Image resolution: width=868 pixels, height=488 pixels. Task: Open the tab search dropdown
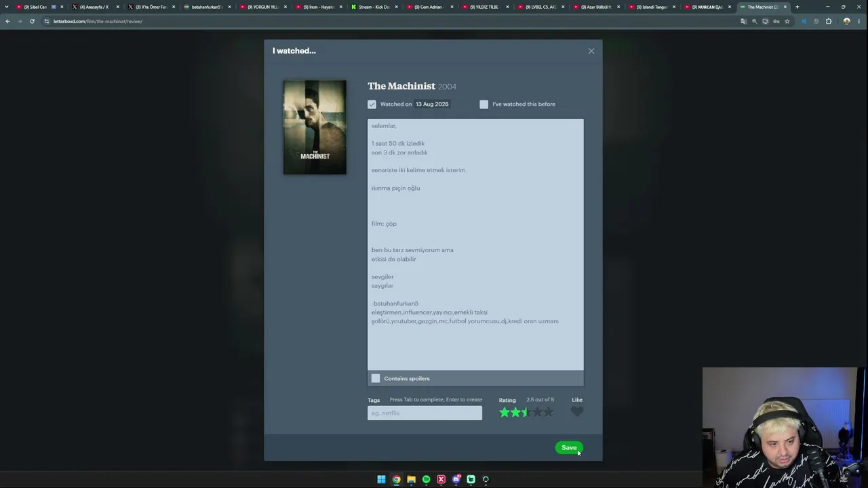(7, 7)
